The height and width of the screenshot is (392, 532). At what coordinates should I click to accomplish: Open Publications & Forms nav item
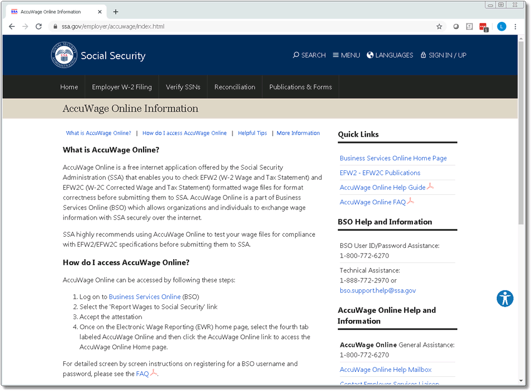click(x=301, y=87)
